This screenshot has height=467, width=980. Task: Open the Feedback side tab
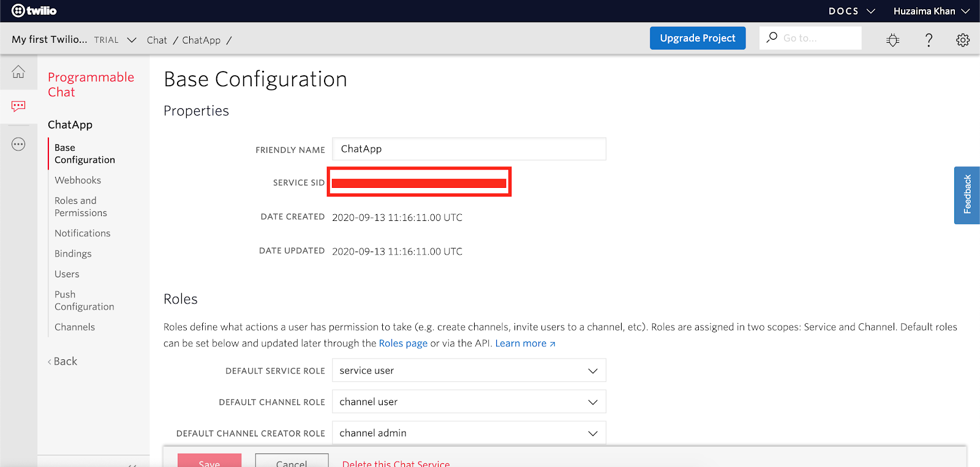point(967,195)
